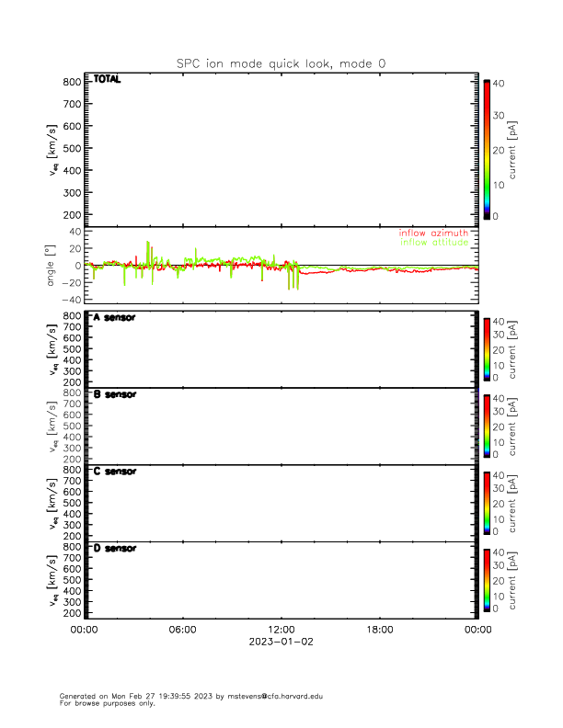Select the 'D sensor' panel label
Image resolution: width=563 pixels, height=728 pixels.
tap(114, 549)
